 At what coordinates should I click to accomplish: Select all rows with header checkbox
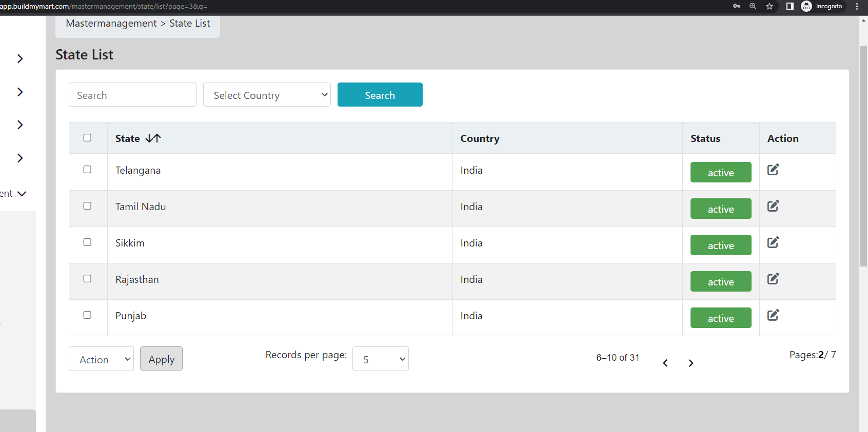coord(87,137)
